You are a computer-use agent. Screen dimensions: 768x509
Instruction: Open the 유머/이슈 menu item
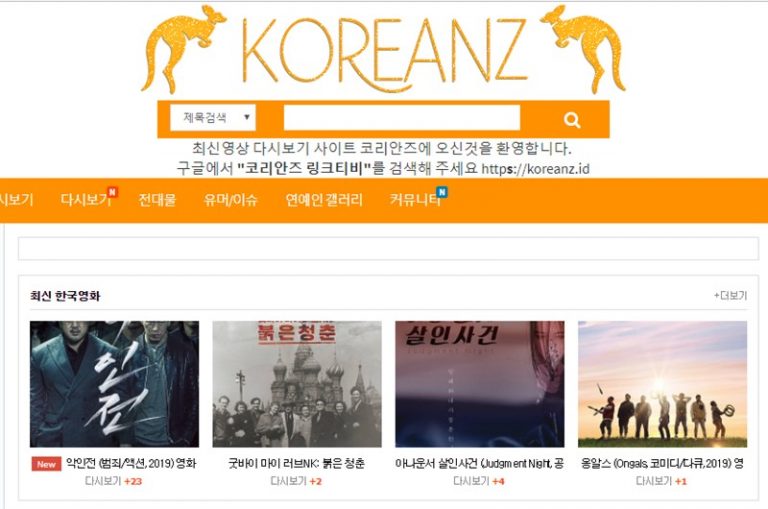[230, 200]
